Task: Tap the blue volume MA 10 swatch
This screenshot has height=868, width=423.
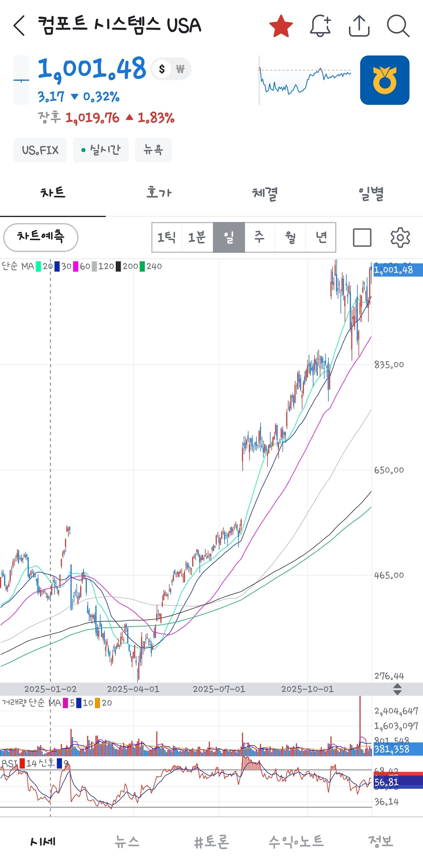Action: [79, 703]
